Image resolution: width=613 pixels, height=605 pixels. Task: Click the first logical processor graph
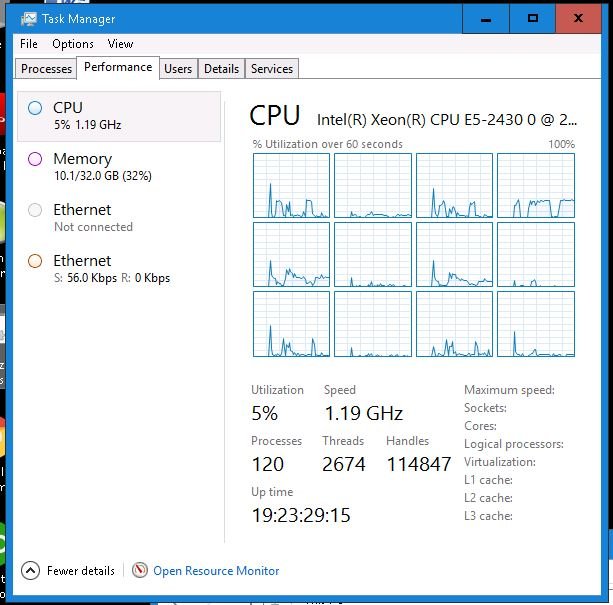[291, 185]
